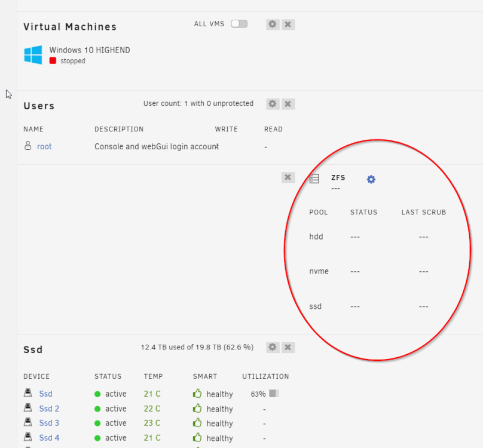Click the 22 C temperature of Ssd 2
The width and height of the screenshot is (483, 448).
[152, 409]
